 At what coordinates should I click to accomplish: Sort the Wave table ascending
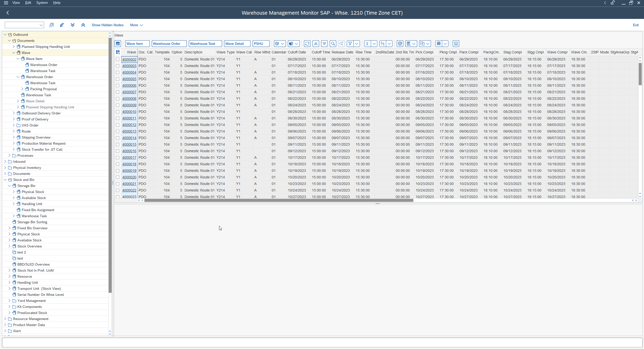pos(316,44)
